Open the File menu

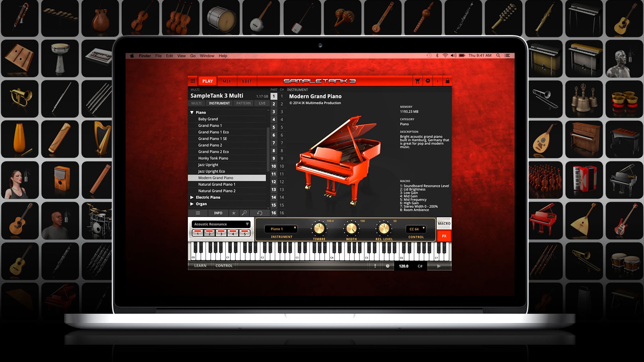pos(159,56)
